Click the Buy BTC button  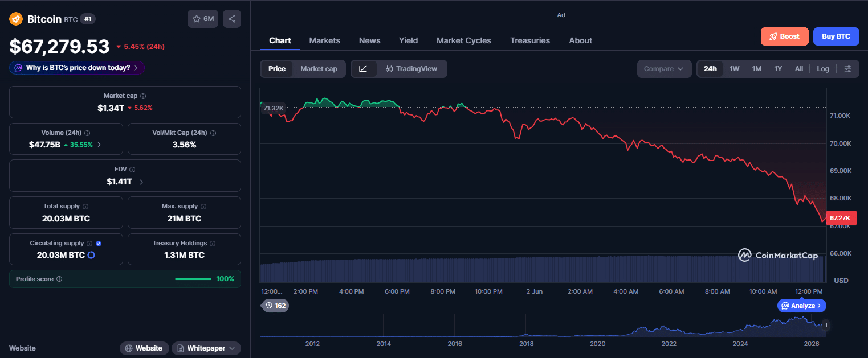836,36
